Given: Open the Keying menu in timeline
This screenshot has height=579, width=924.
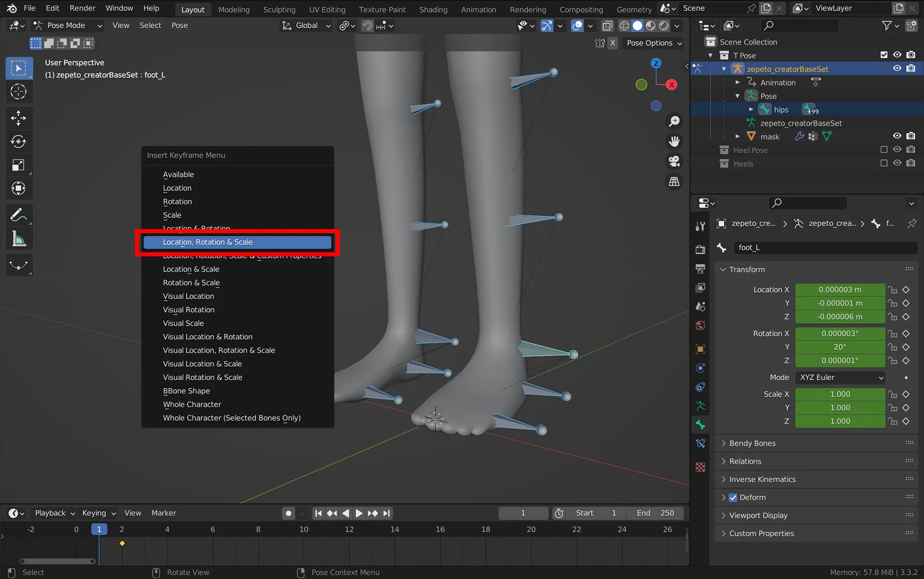Looking at the screenshot, I should [99, 513].
